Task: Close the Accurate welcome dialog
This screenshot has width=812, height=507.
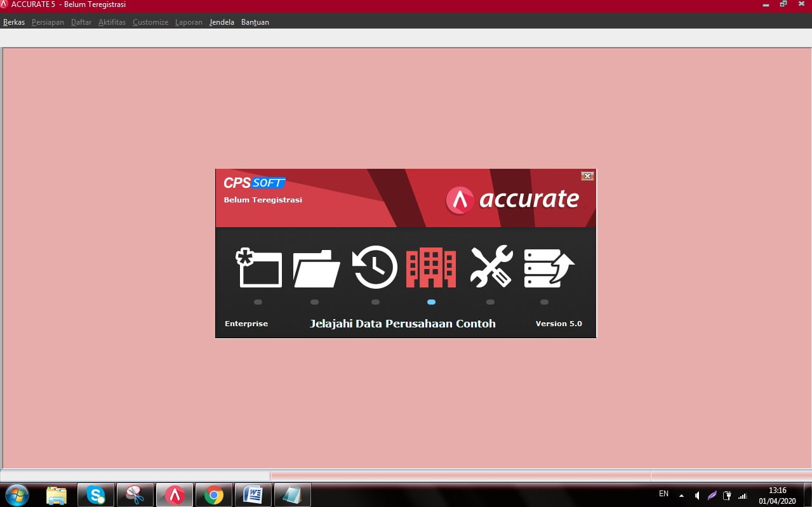Action: [x=587, y=176]
